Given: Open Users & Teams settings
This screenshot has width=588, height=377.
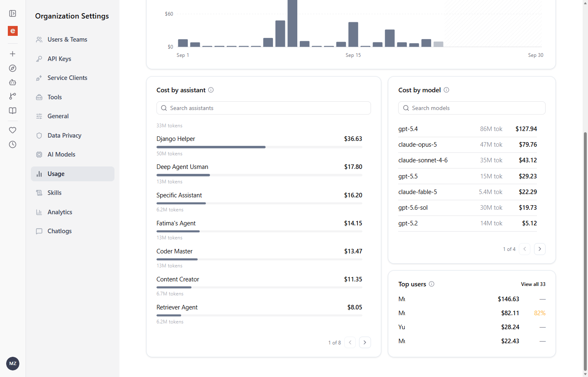Looking at the screenshot, I should [72, 40].
